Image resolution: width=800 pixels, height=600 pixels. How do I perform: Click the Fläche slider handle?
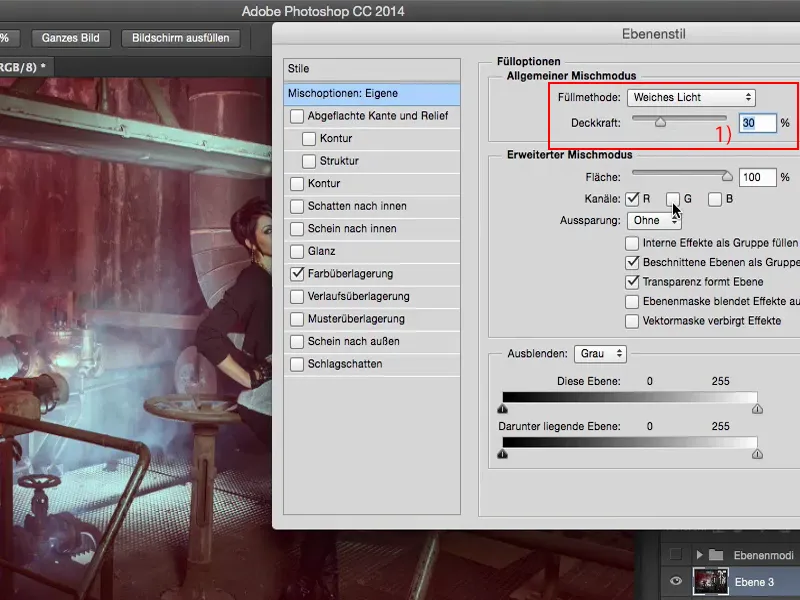click(727, 177)
